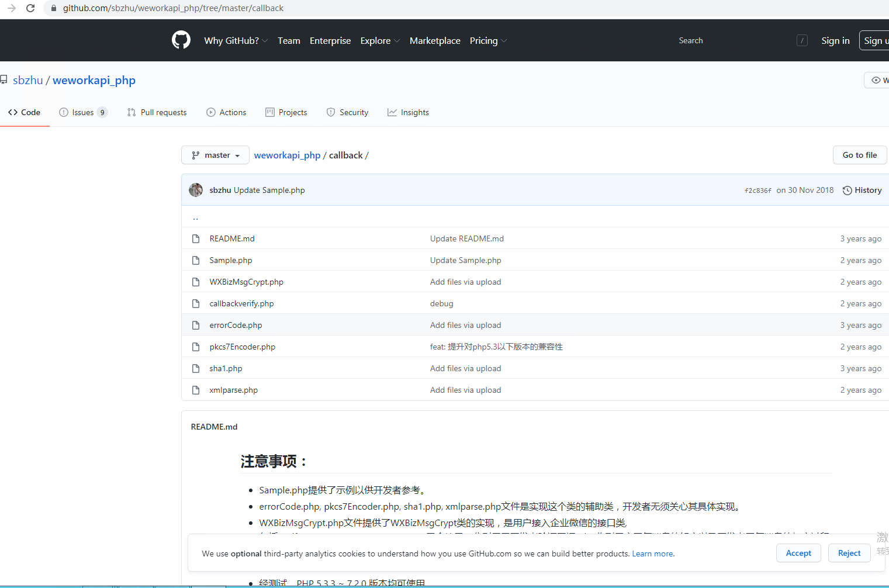Screen dimensions: 889x588
Task: Click the lock icon in the address bar
Action: tap(54, 8)
